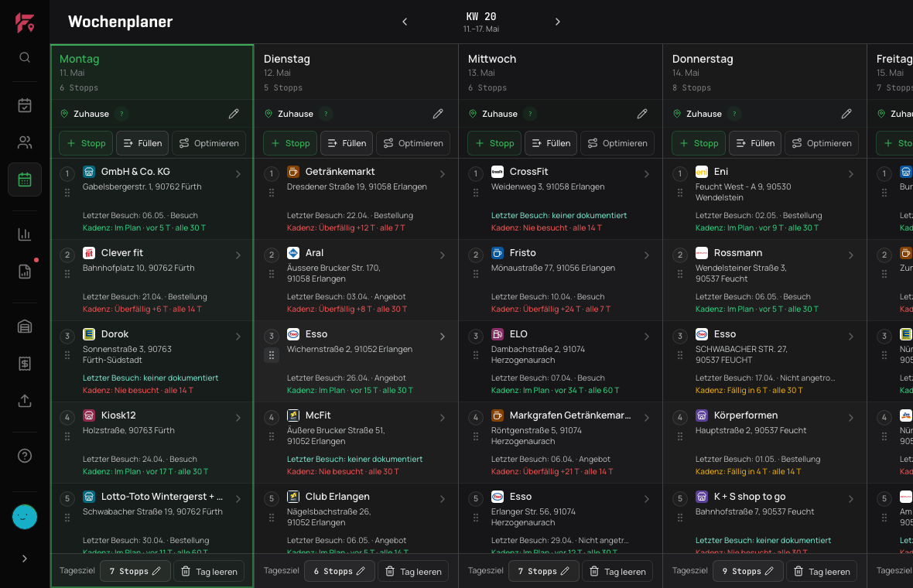The image size is (913, 588).
Task: Open the help question mark icon
Action: (25, 456)
